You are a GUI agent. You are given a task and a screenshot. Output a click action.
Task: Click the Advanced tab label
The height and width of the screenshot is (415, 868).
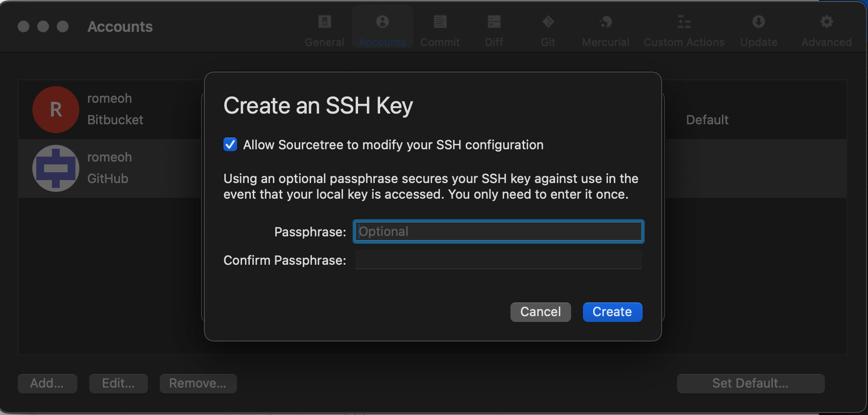(x=826, y=43)
